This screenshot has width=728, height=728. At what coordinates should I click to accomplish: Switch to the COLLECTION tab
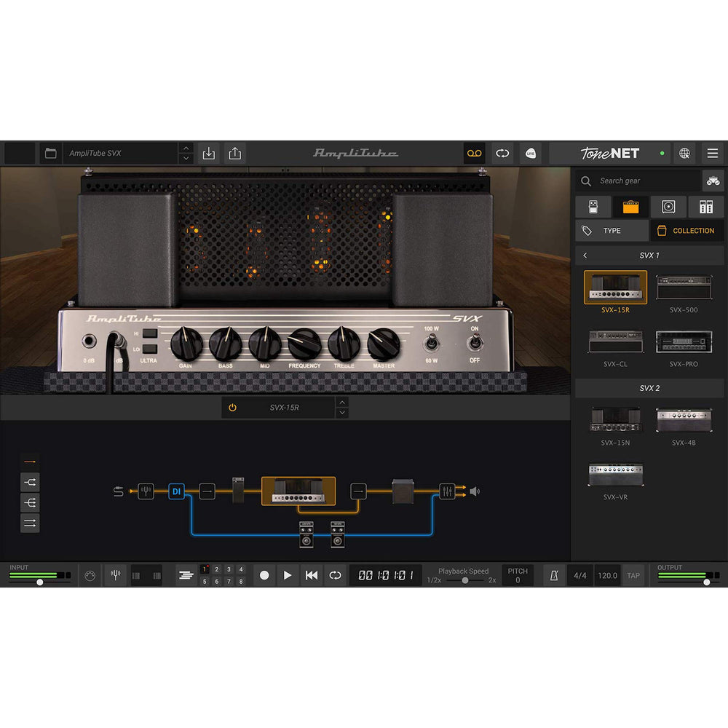(x=687, y=231)
